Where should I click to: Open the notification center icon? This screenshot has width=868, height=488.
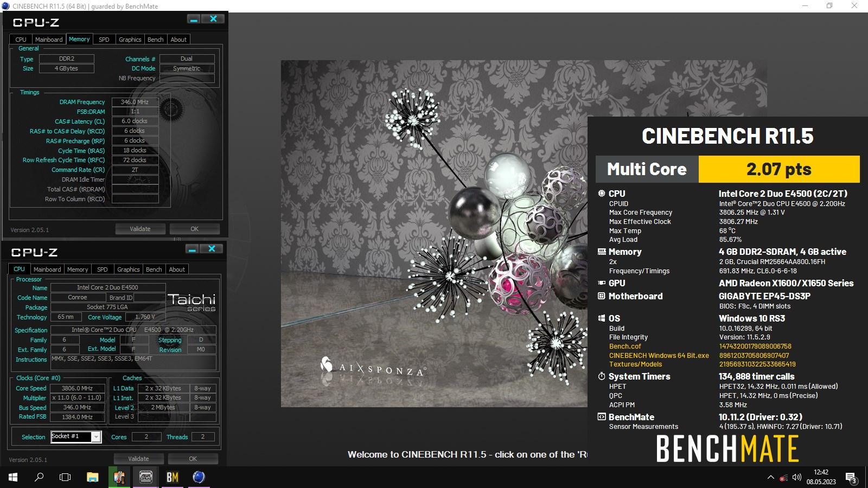pyautogui.click(x=851, y=478)
